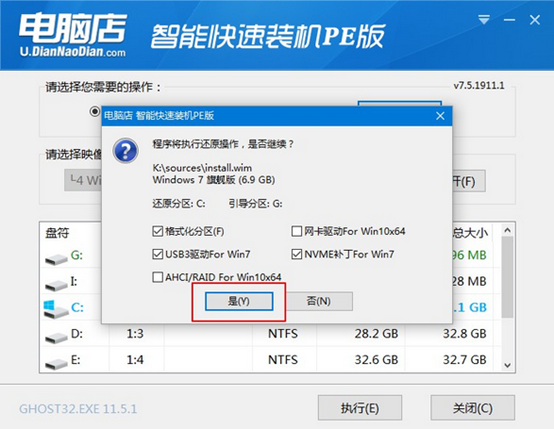Viewport: 554px width, 429px height.
Task: Click the '28.2 GB' free space cell
Action: click(x=376, y=334)
